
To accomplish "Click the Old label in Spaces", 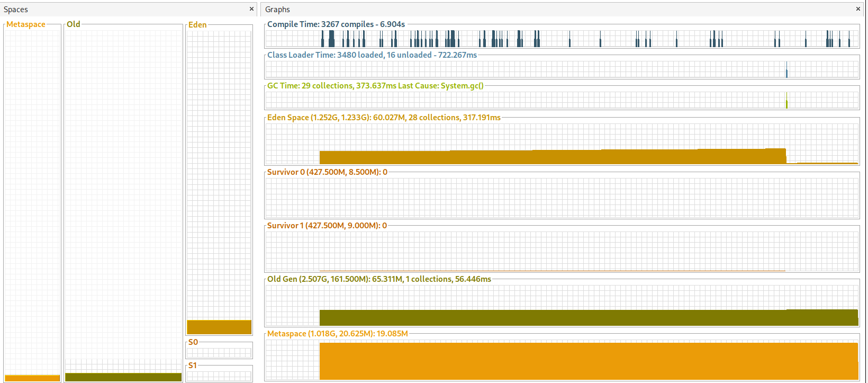I will click(x=74, y=24).
